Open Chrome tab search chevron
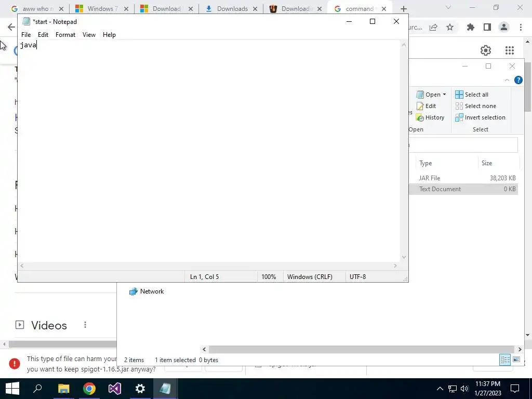Image resolution: width=532 pixels, height=399 pixels. (448, 7)
